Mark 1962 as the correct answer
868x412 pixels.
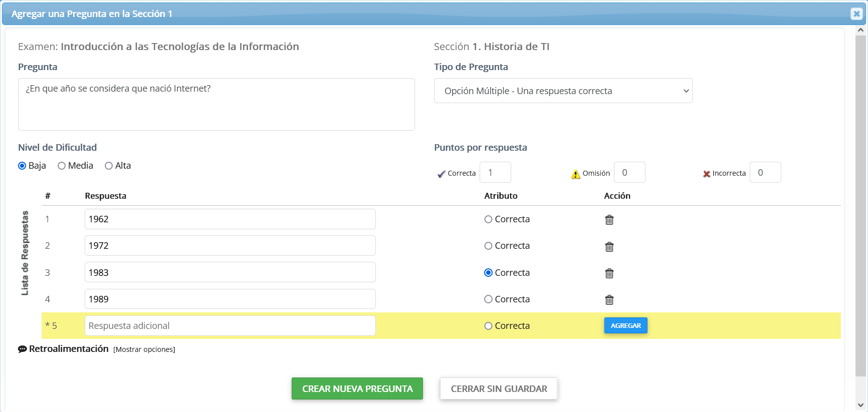coord(488,219)
